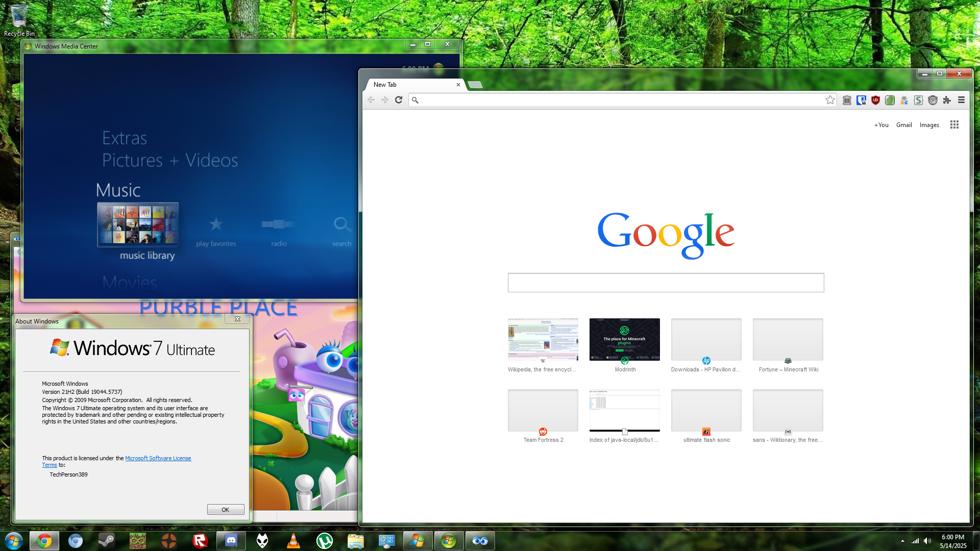Open the Recycle Bin on desktop
Image resolution: width=980 pixels, height=551 pixels.
point(19,20)
